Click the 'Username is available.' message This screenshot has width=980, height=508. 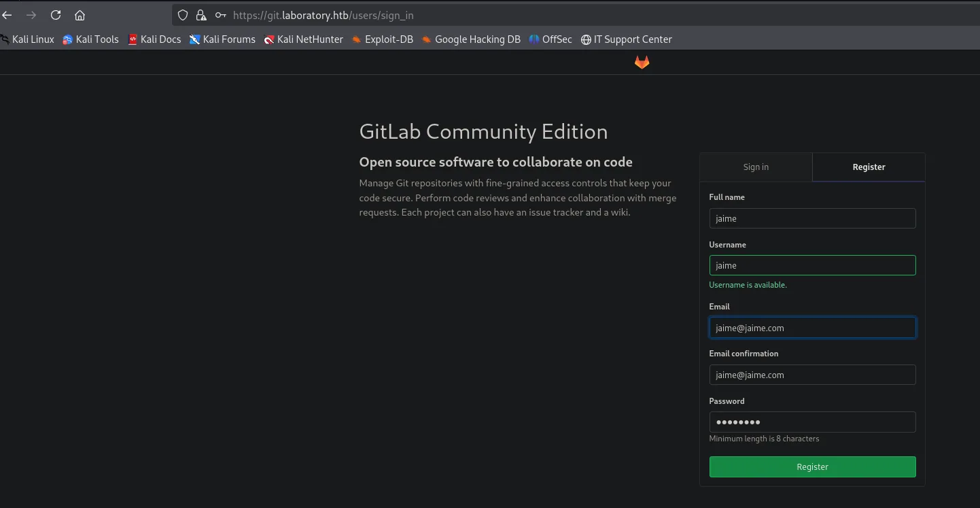point(748,285)
